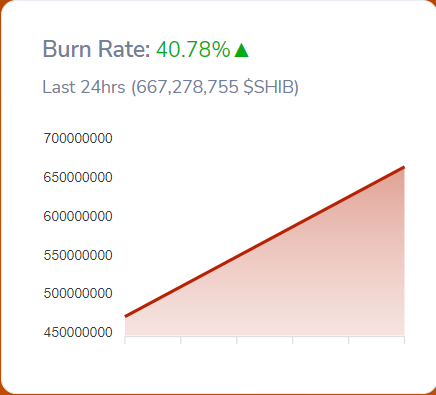Click the green upward triangle burn rate indicator

[x=242, y=50]
